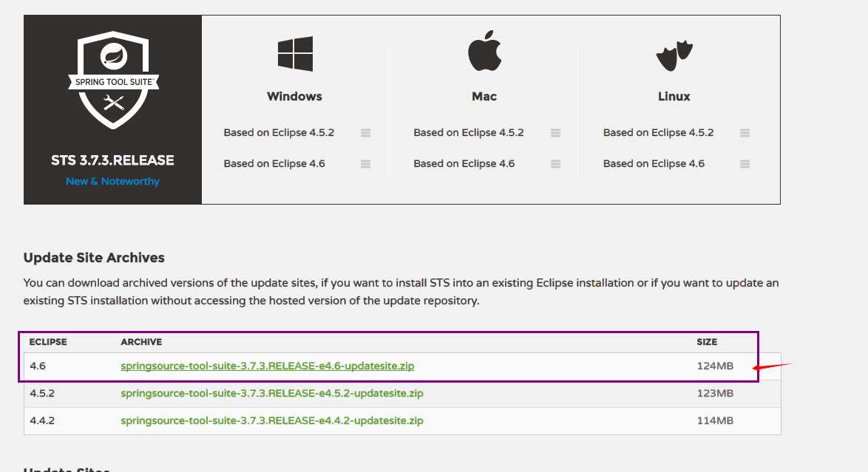Viewport: 868px width, 472px height.
Task: Download the e4.5.2 updatesite zip archive
Action: [x=272, y=393]
